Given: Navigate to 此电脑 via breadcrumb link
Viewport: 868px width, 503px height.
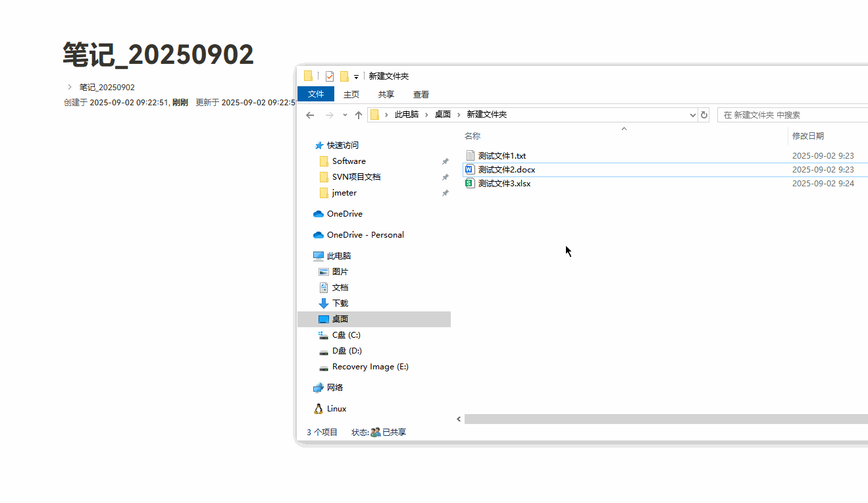Looking at the screenshot, I should [x=407, y=114].
